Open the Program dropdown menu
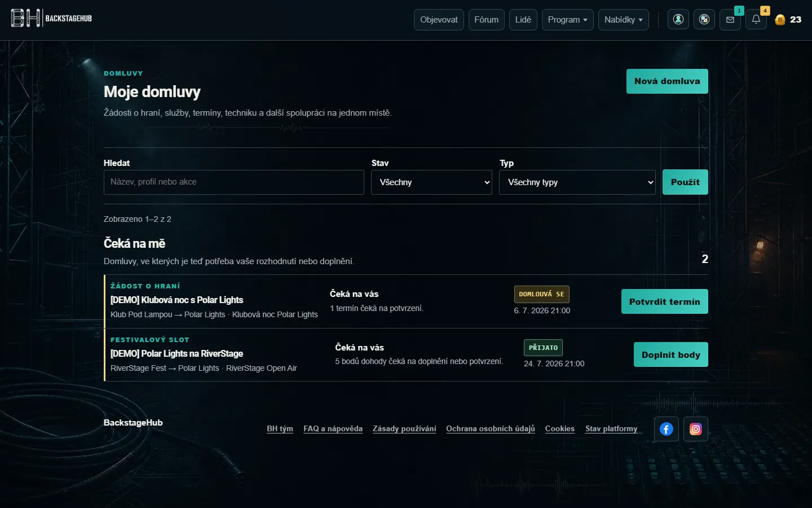812x508 pixels. 567,20
